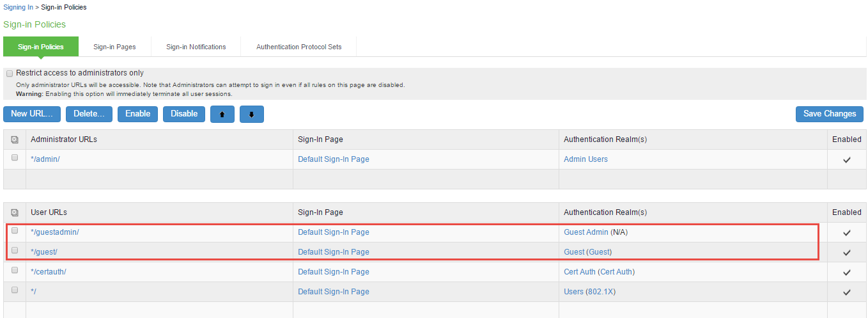Open the */guestadmin/ URL link
868x318 pixels.
coord(54,232)
